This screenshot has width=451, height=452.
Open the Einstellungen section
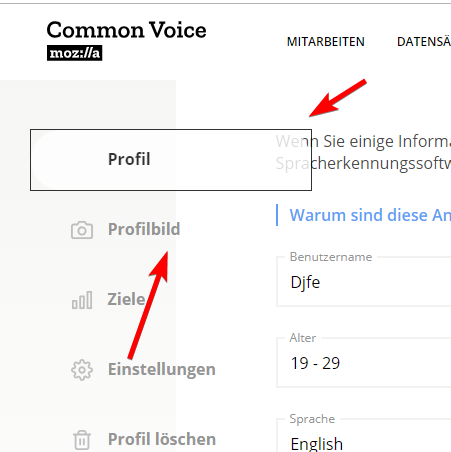[162, 370]
